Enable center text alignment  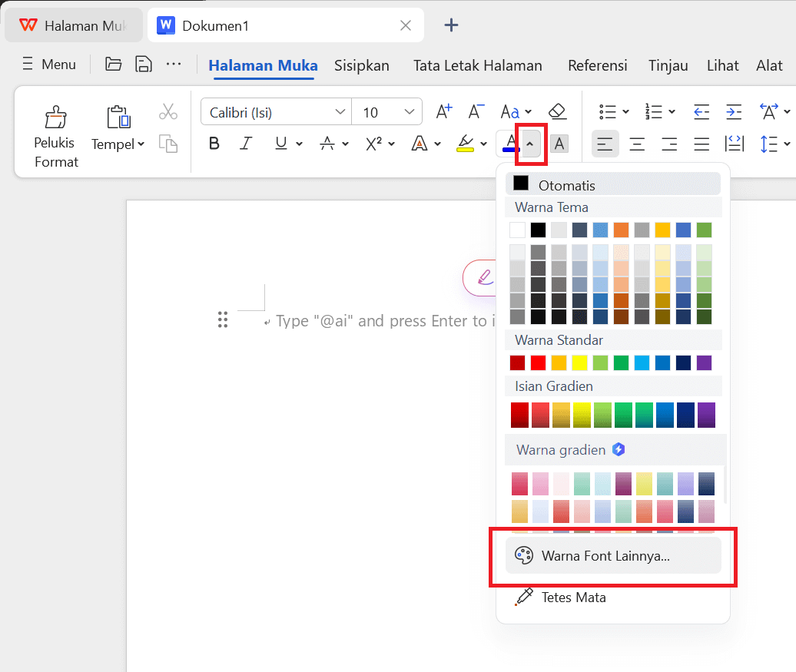tap(637, 144)
